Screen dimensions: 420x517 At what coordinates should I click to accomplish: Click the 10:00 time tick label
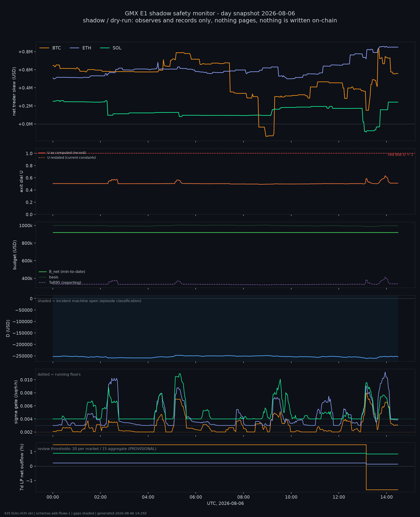point(291,497)
